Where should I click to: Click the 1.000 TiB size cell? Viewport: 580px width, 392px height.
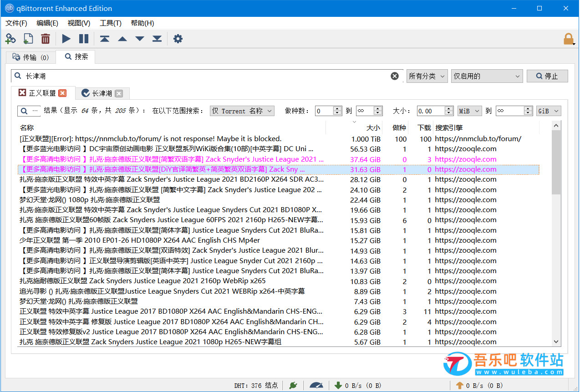pyautogui.click(x=366, y=139)
